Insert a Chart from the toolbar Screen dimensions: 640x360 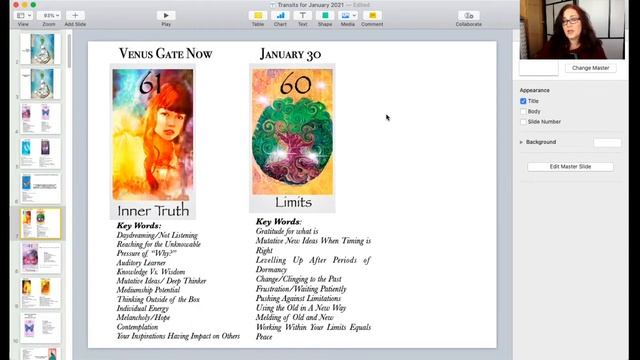pos(280,16)
